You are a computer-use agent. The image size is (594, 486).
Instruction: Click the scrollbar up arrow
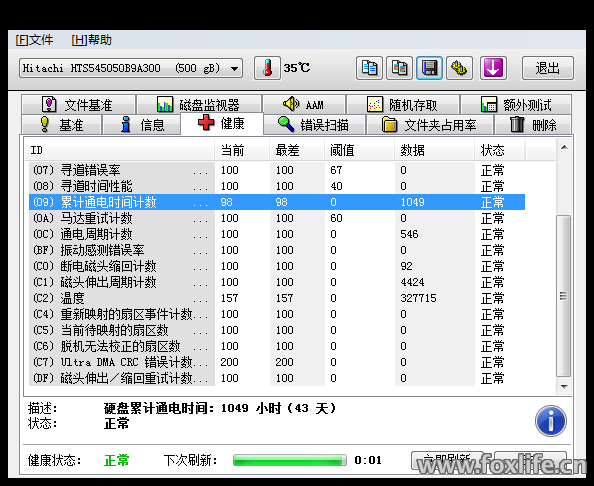point(564,147)
